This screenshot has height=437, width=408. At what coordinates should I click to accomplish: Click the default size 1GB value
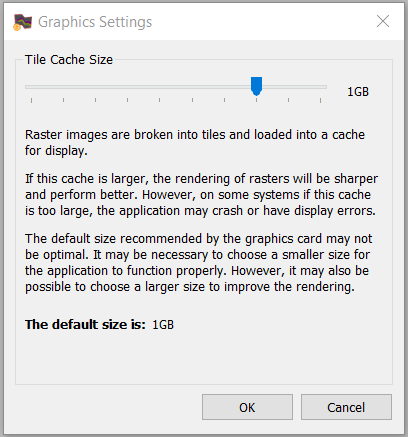click(163, 325)
